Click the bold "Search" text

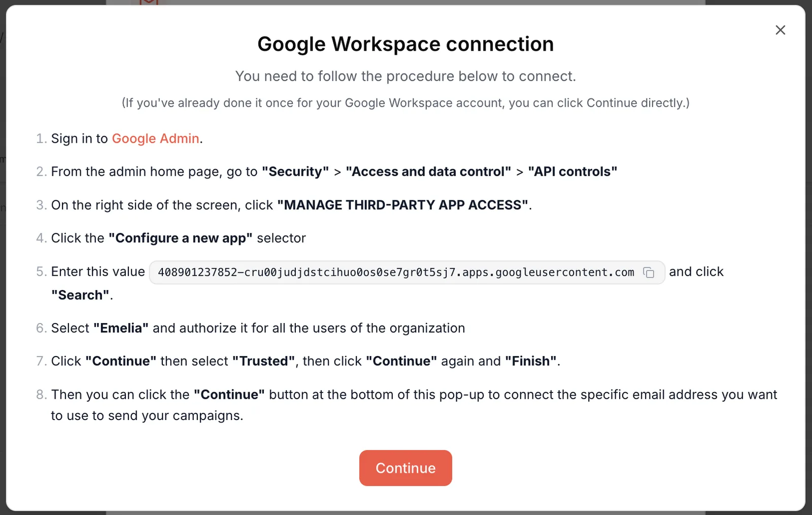pos(81,295)
